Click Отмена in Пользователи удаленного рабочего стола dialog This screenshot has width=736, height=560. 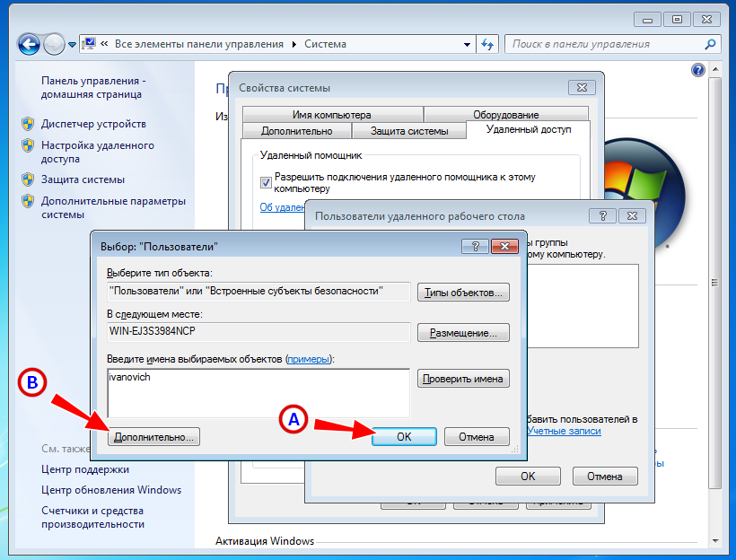pos(605,477)
